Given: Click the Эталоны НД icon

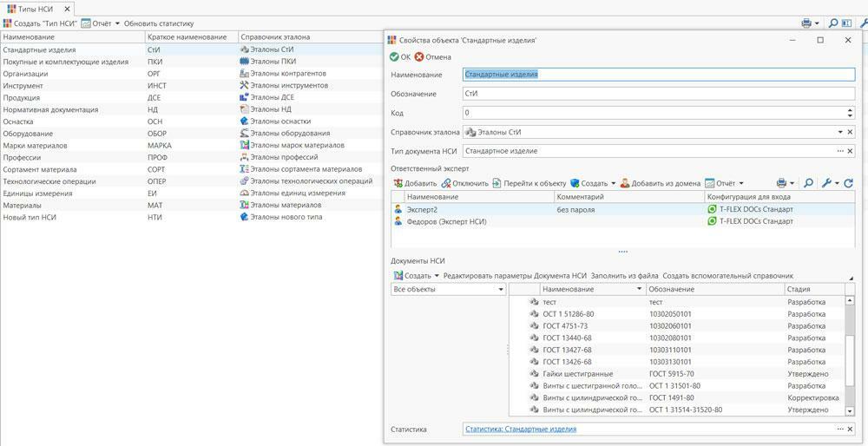Looking at the screenshot, I should (245, 109).
